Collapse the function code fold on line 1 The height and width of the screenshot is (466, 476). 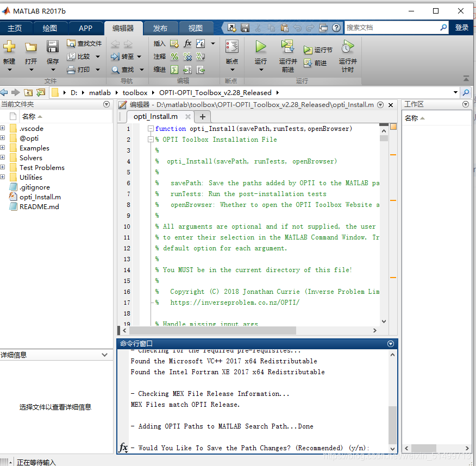coord(151,129)
